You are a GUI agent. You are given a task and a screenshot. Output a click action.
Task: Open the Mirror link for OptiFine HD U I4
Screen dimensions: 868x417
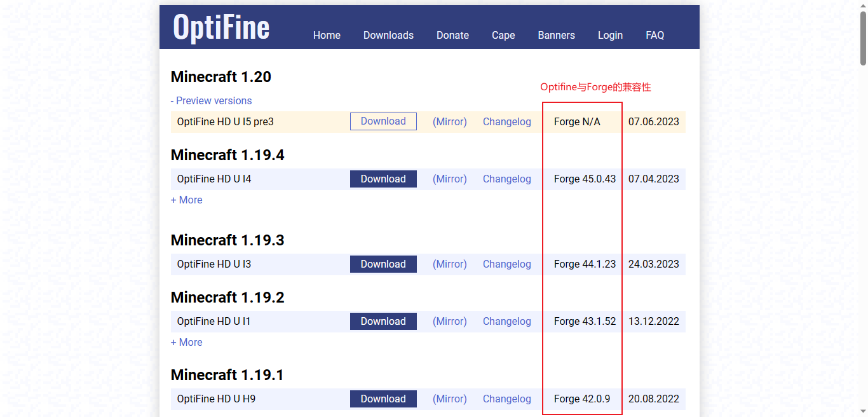coord(449,179)
